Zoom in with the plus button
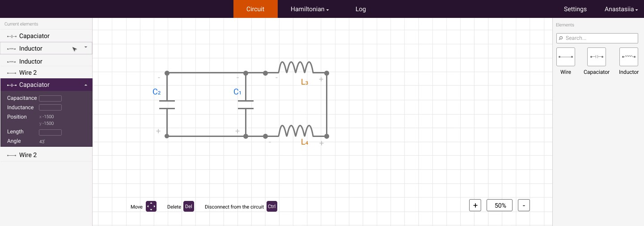Viewport: 644px width, 226px height. click(475, 205)
